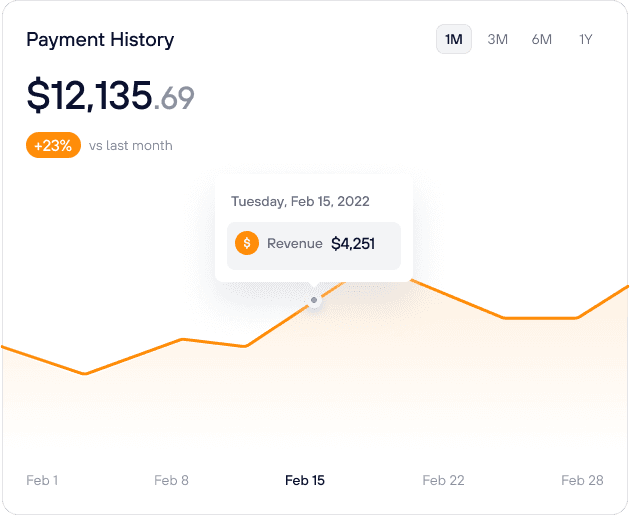Click the Feb 1 axis label

click(42, 480)
